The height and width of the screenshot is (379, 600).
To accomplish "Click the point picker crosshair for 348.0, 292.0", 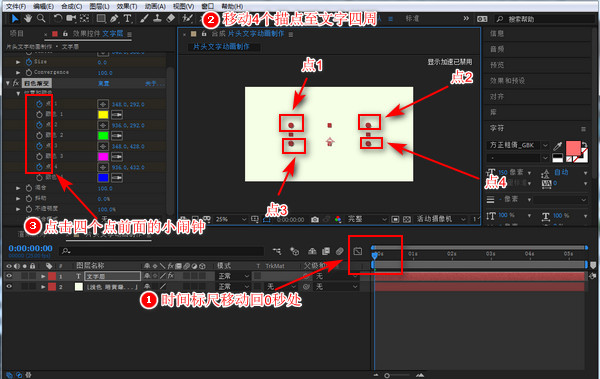I will click(103, 104).
